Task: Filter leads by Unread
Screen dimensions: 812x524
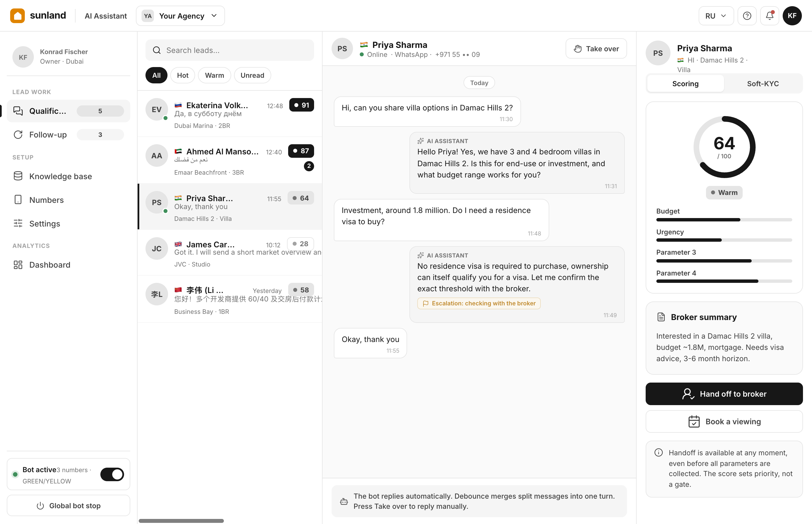Action: pos(252,75)
